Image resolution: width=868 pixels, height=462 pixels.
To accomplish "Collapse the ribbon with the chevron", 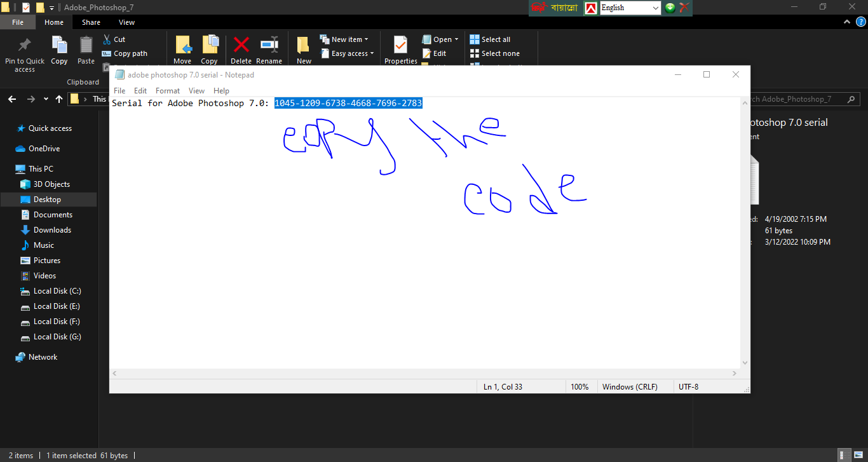I will [x=847, y=22].
